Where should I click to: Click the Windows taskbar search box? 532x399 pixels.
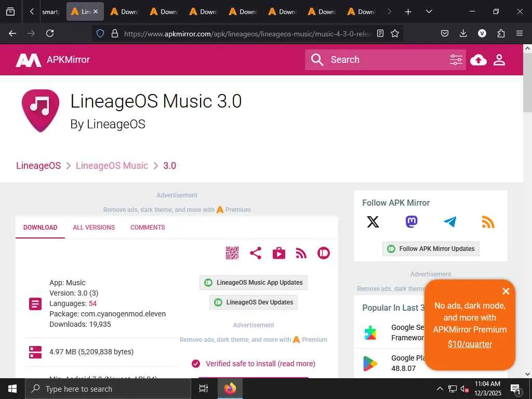tap(108, 389)
